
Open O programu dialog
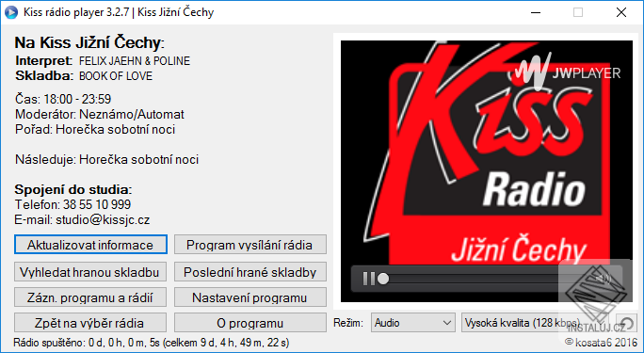coord(250,323)
